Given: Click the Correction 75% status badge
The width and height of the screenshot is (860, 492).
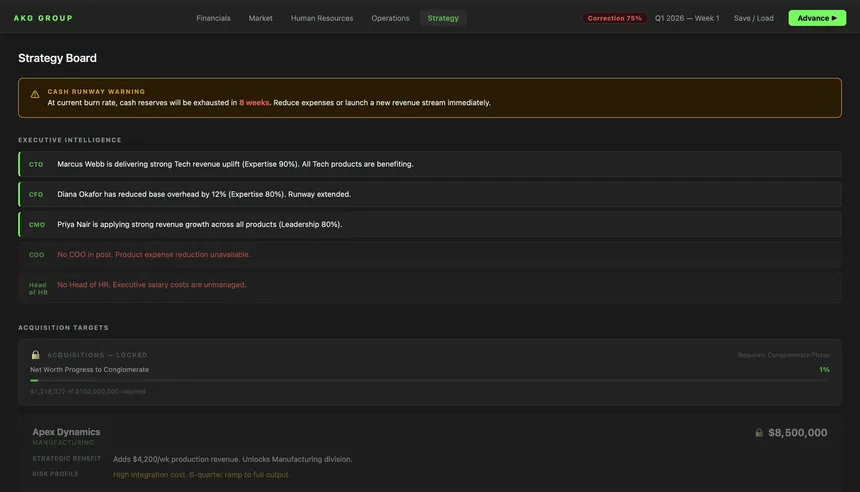Looking at the screenshot, I should [x=614, y=18].
